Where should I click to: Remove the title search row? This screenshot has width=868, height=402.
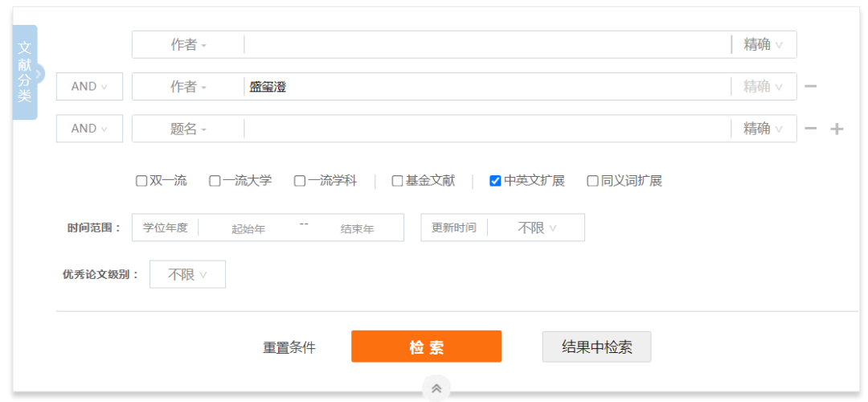click(811, 129)
